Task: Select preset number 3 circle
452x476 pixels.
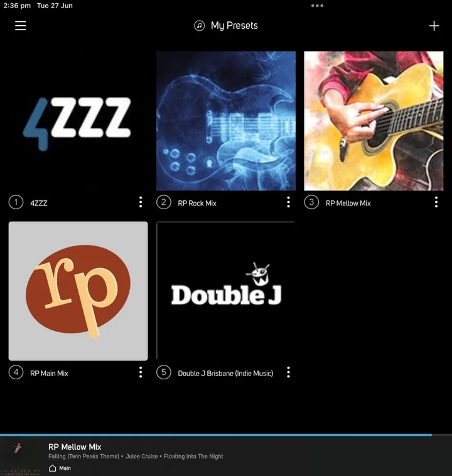Action: tap(311, 202)
